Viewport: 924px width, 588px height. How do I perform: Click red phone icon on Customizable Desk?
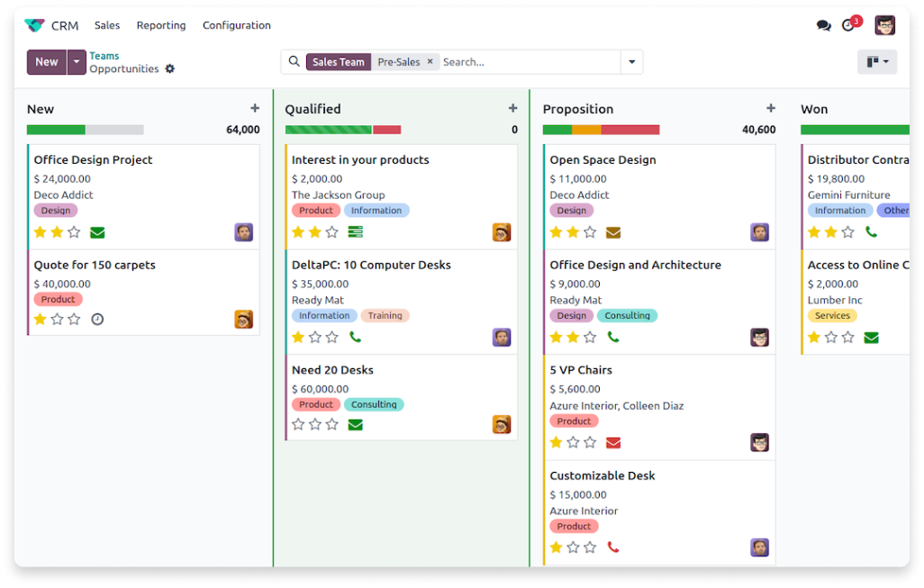click(612, 547)
